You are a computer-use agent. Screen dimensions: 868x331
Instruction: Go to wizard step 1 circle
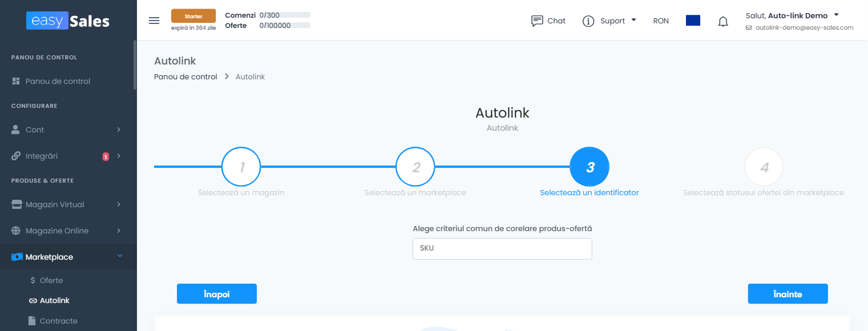click(241, 167)
